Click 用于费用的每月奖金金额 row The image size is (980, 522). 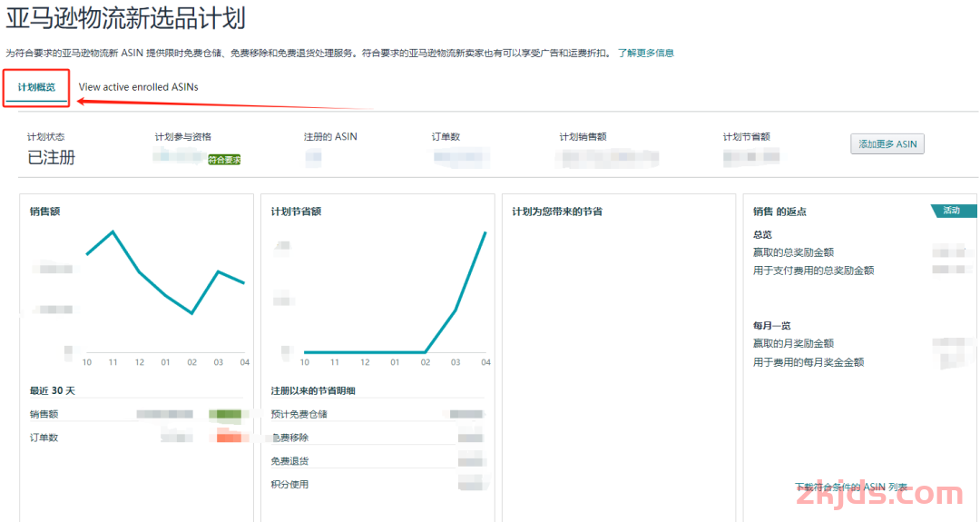862,362
